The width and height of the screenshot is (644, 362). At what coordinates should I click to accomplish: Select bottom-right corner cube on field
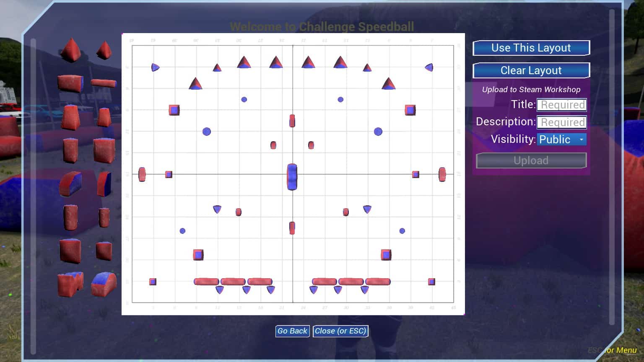431,282
